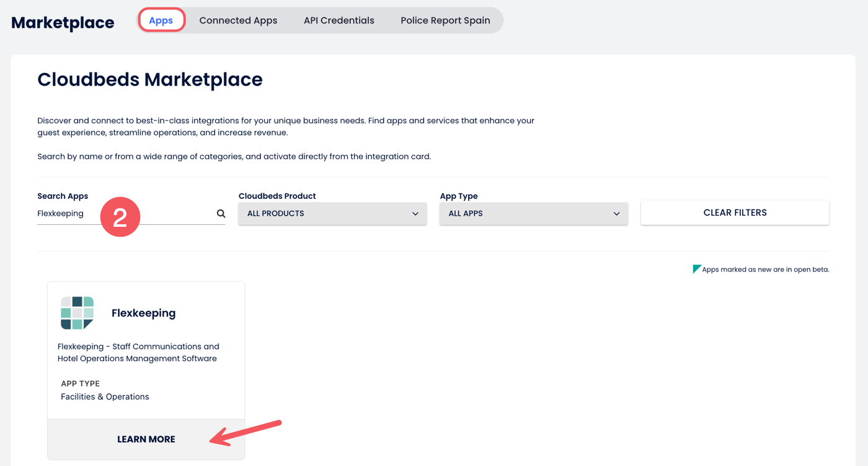Click the green open beta flag icon
The image size is (868, 466).
coord(697,269)
